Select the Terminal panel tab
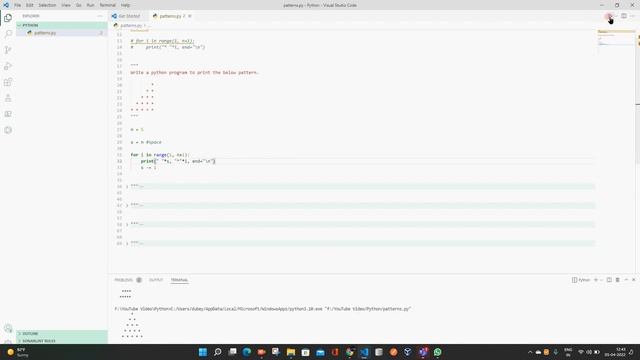This screenshot has height=360, width=640. (x=179, y=280)
